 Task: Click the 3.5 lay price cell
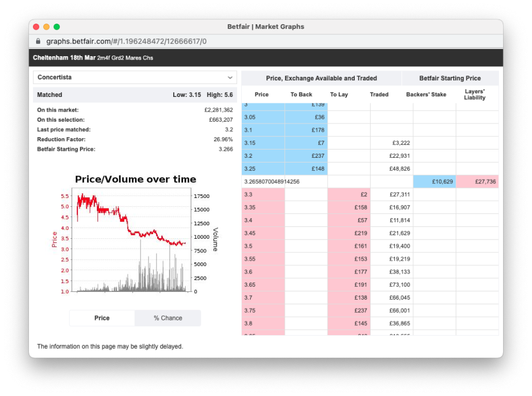(x=263, y=246)
